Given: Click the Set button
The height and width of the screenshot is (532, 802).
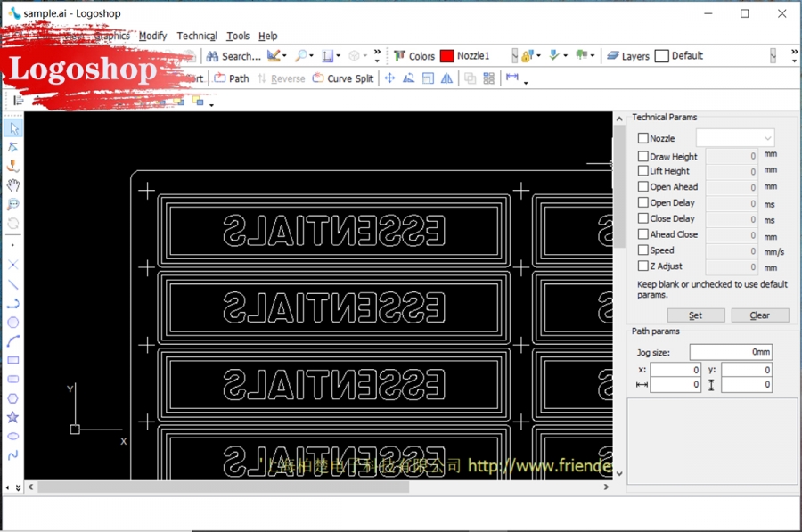Looking at the screenshot, I should pos(696,315).
